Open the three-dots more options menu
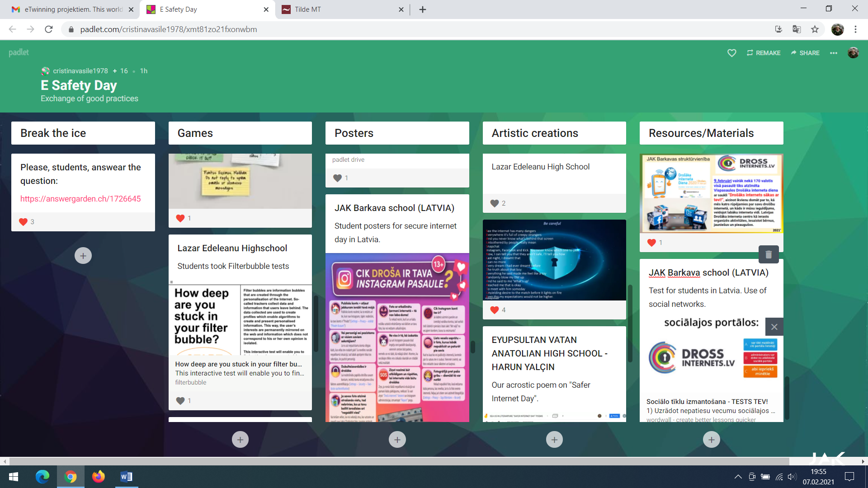Viewport: 868px width, 488px height. point(833,53)
